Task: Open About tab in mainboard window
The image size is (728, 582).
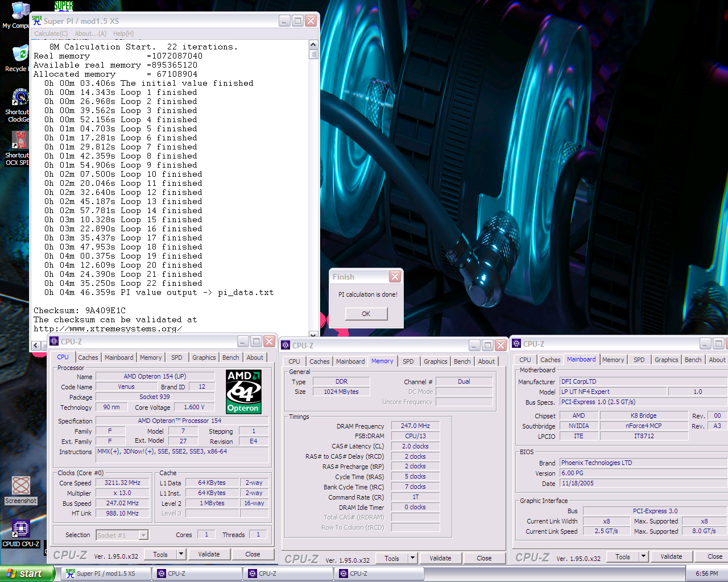Action: coord(717,360)
